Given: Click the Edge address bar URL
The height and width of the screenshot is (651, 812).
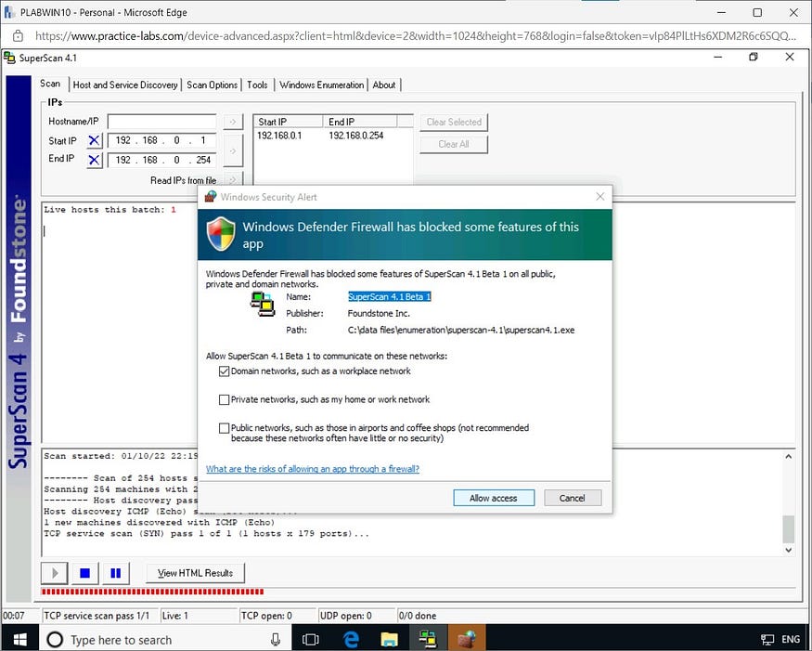Looking at the screenshot, I should [x=416, y=36].
